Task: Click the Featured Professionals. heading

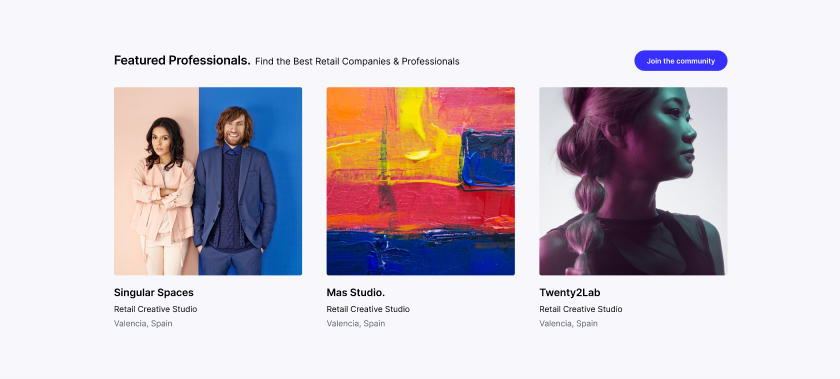Action: pyautogui.click(x=182, y=61)
